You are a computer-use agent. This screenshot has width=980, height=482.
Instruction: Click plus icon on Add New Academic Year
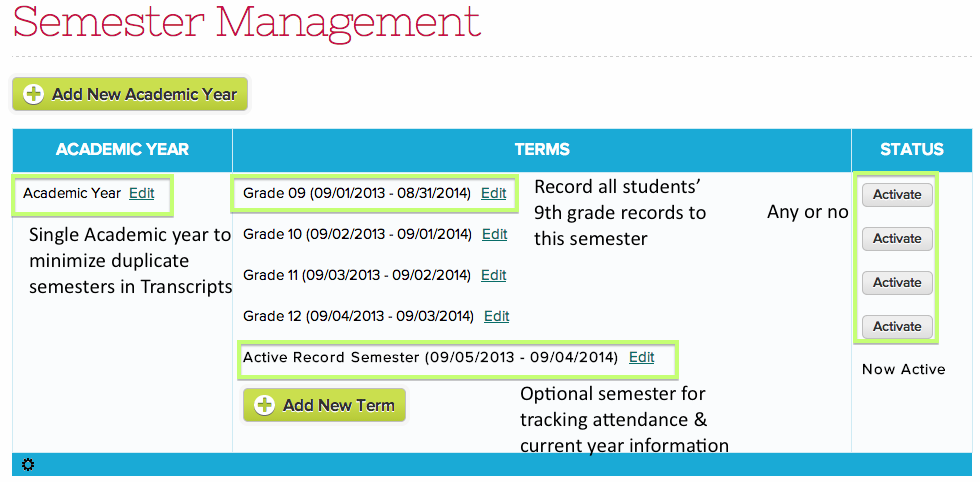[34, 94]
